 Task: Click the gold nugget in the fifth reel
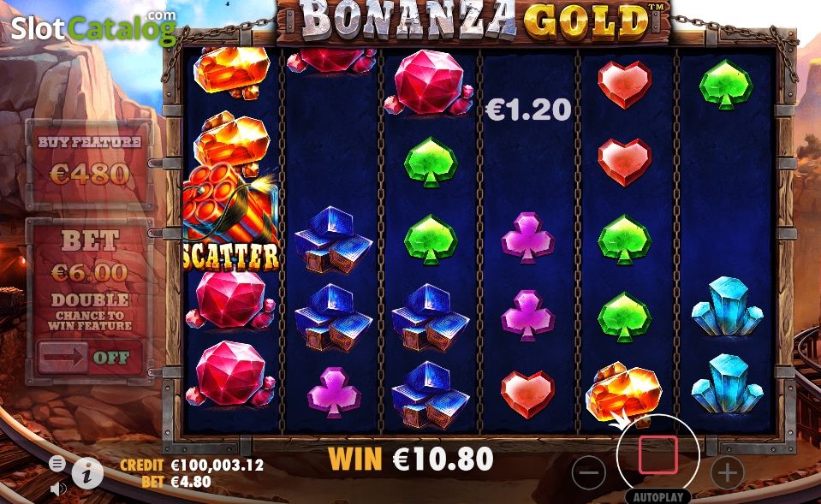pos(623,392)
